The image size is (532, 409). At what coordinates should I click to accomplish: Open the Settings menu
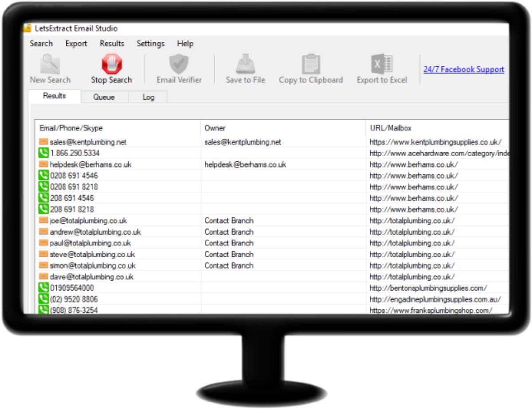point(150,43)
